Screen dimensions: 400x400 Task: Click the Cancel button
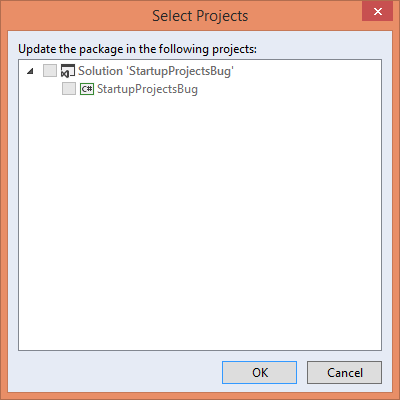(344, 372)
